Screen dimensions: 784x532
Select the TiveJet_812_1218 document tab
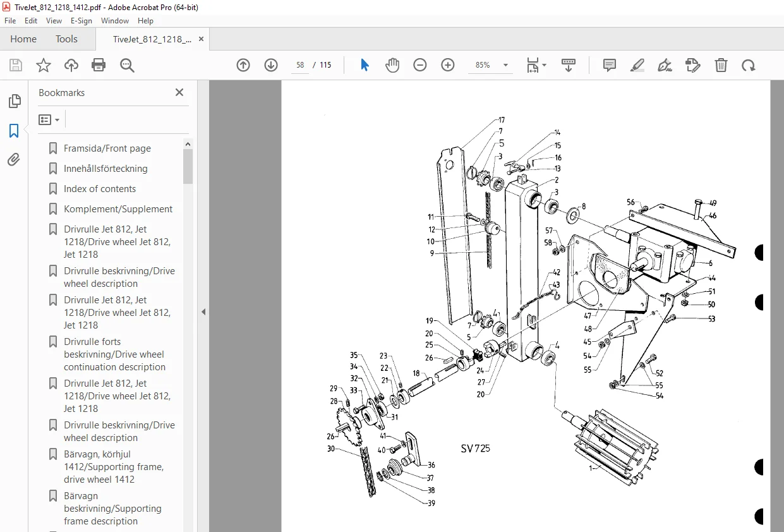[x=152, y=39]
